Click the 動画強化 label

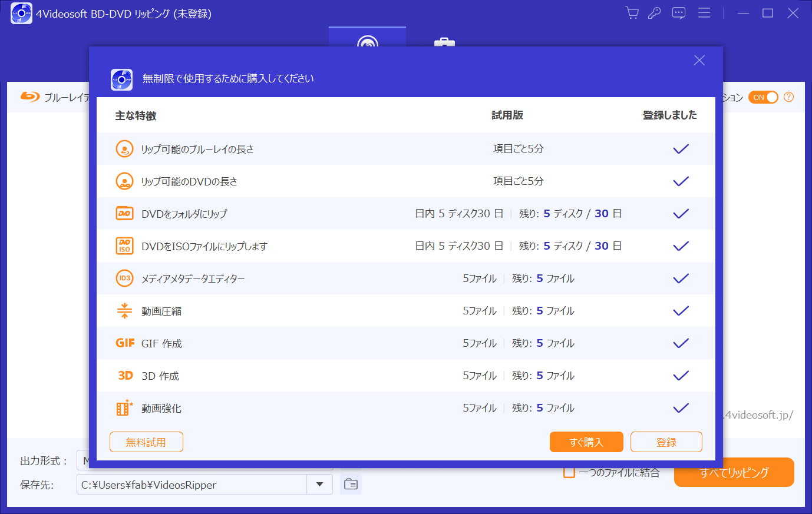[x=161, y=408]
